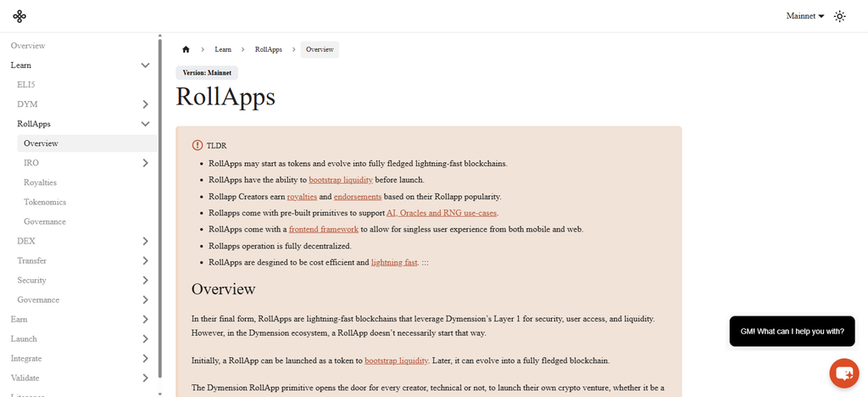Click the Dymension logo icon
This screenshot has height=397, width=868.
point(19,16)
